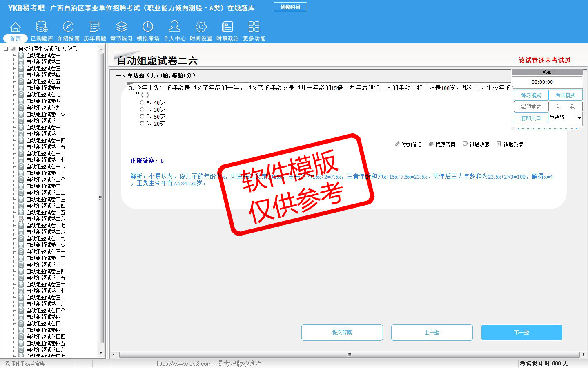Select answer option B. 30岁

(142, 110)
